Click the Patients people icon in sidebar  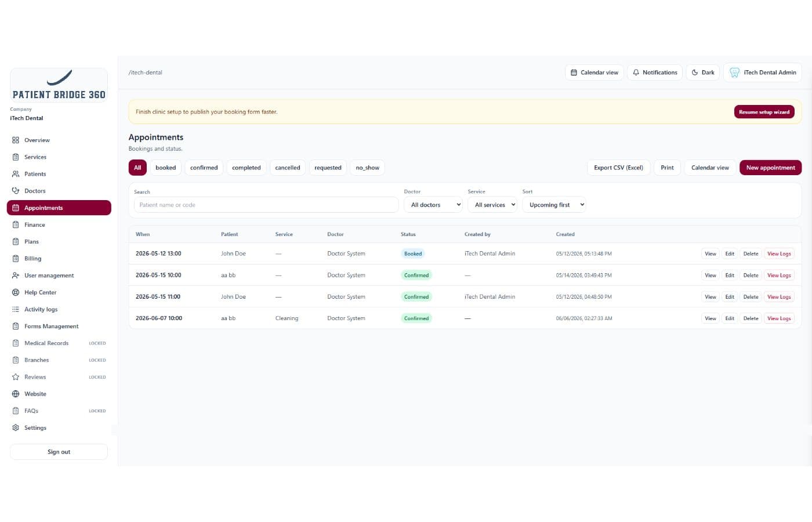[x=16, y=174]
